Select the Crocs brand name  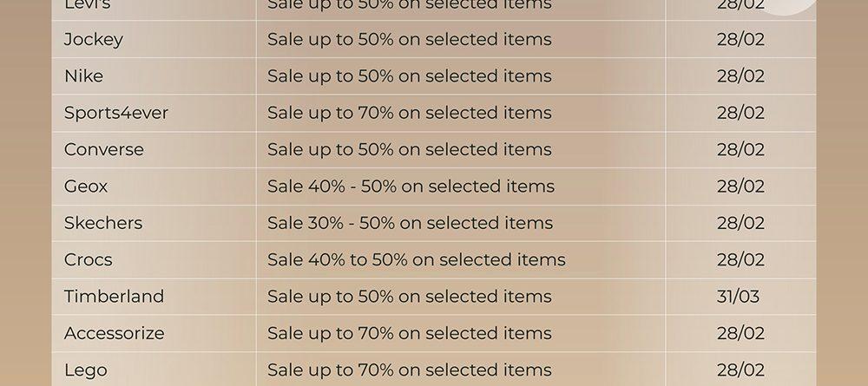click(88, 260)
